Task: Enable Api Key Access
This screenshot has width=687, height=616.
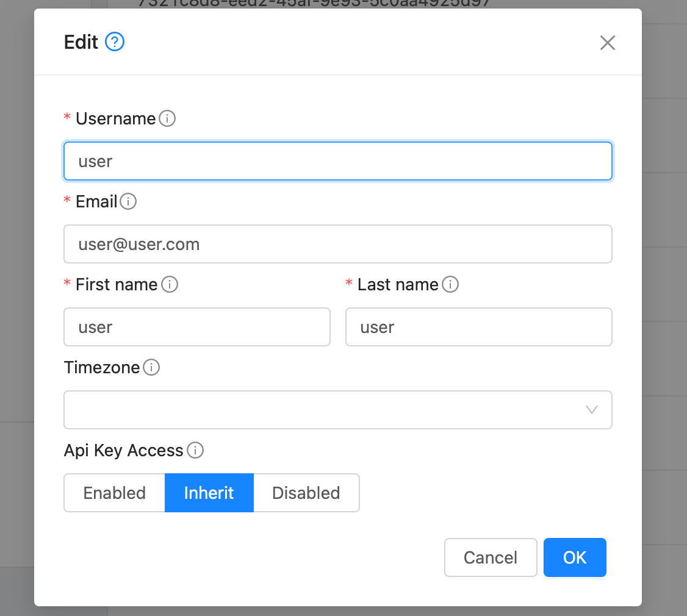Action: tap(114, 493)
